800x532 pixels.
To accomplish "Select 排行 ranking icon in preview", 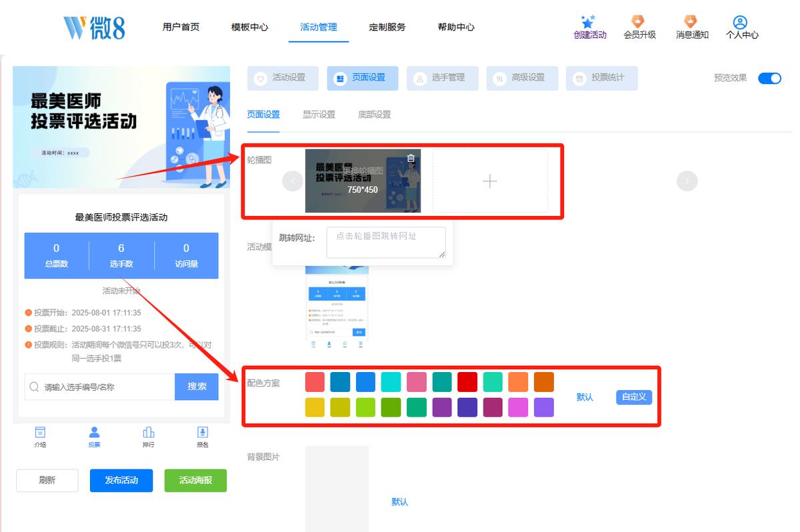I will pyautogui.click(x=149, y=433).
